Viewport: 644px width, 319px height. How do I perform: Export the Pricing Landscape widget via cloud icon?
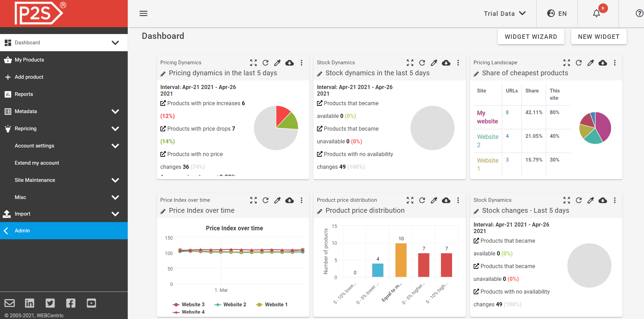(603, 63)
